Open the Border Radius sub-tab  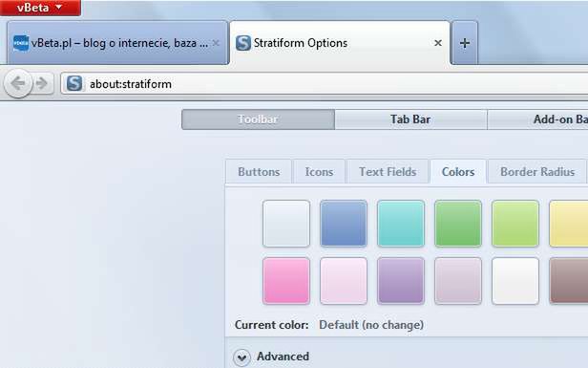click(537, 172)
